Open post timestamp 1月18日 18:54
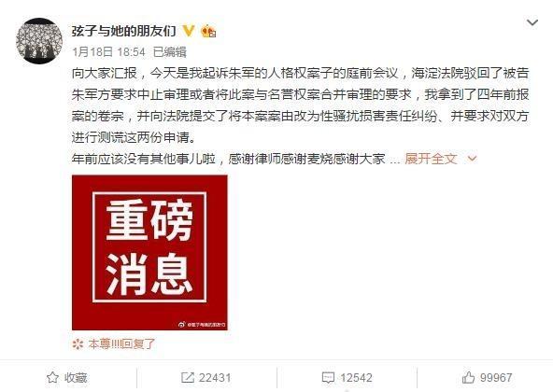 pyautogui.click(x=108, y=52)
